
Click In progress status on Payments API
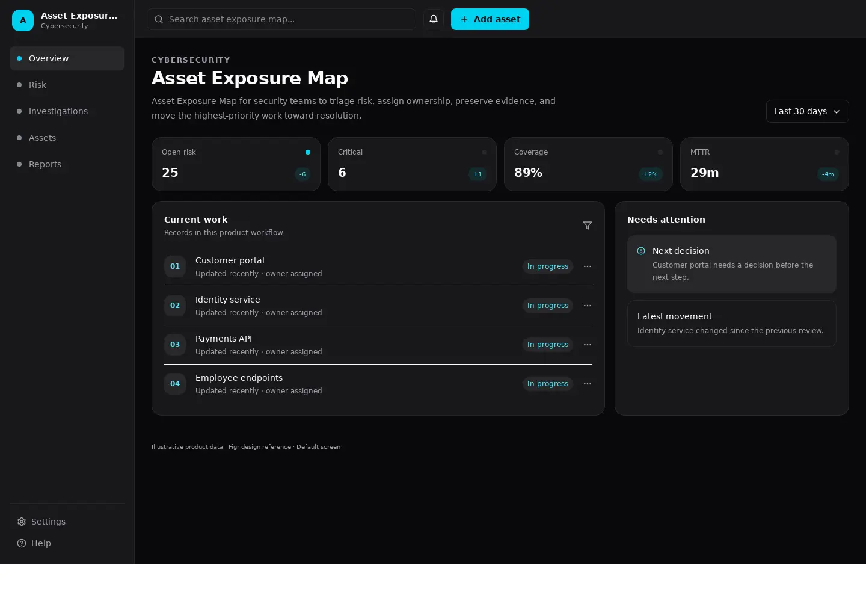click(548, 345)
